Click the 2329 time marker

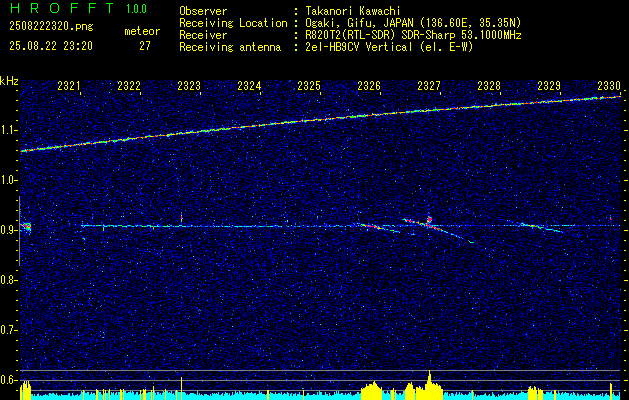(548, 85)
